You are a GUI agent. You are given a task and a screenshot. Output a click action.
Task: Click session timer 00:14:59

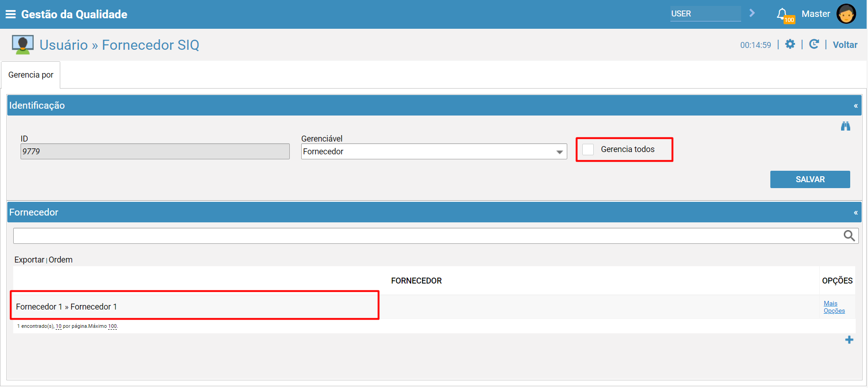[755, 45]
